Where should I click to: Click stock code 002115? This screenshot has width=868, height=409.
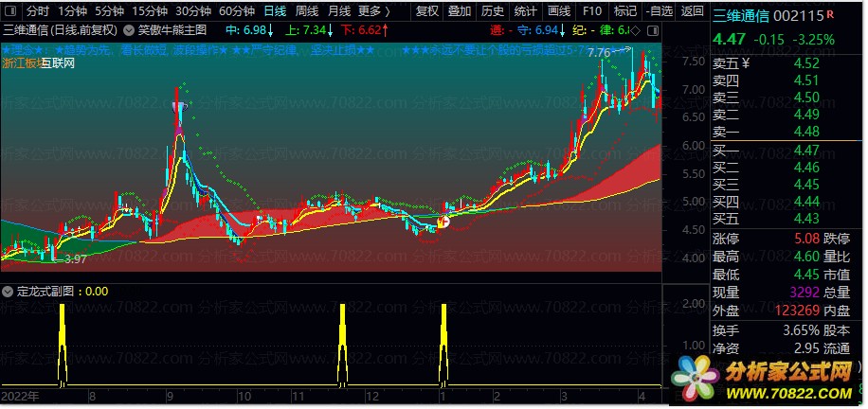[799, 16]
